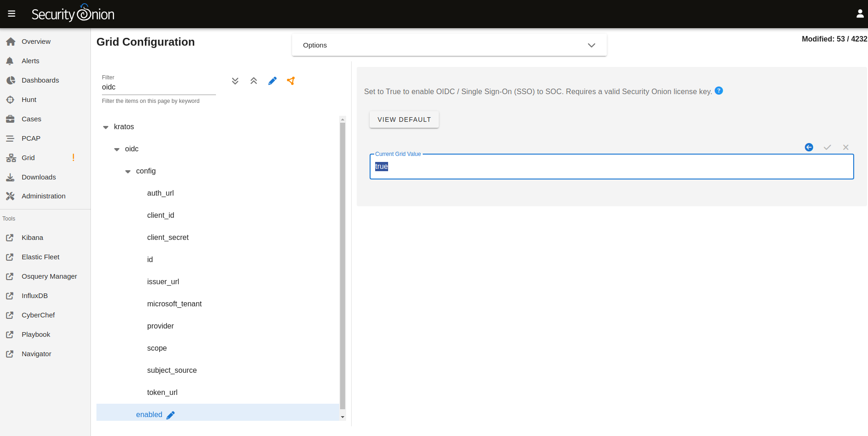
Task: Open the hamburger navigation menu
Action: [12, 14]
